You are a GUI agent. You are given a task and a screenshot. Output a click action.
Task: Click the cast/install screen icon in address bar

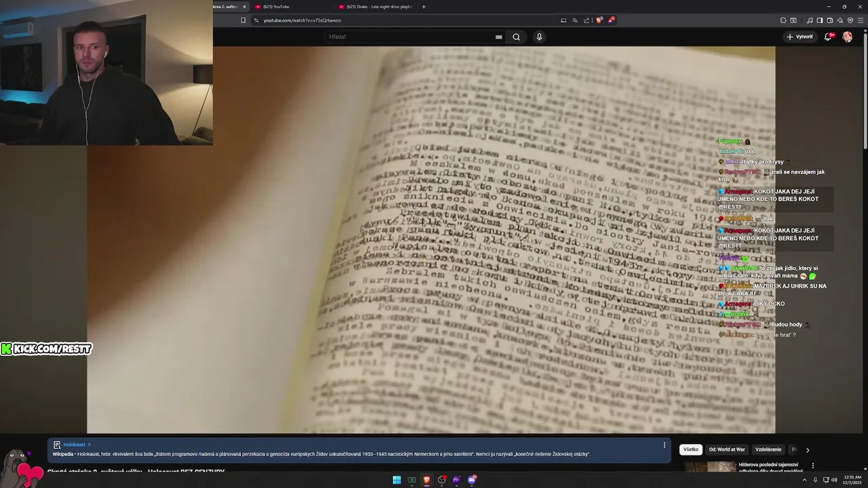(564, 20)
